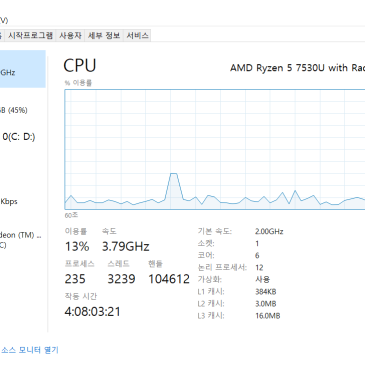Viewport: 365px width, 365px height.
Task: Select the Disk 0 (C: D:) item
Action: click(x=22, y=137)
